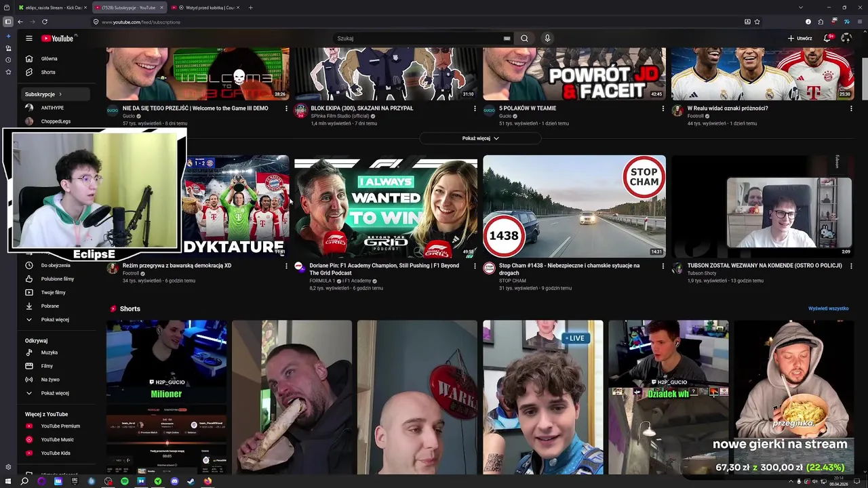Click the address bar URL
868x488 pixels.
(141, 22)
